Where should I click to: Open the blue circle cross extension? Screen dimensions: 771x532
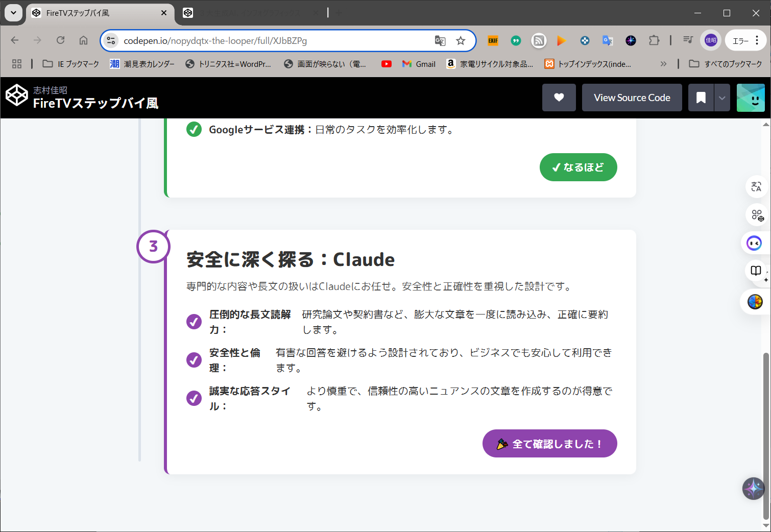[x=585, y=41]
